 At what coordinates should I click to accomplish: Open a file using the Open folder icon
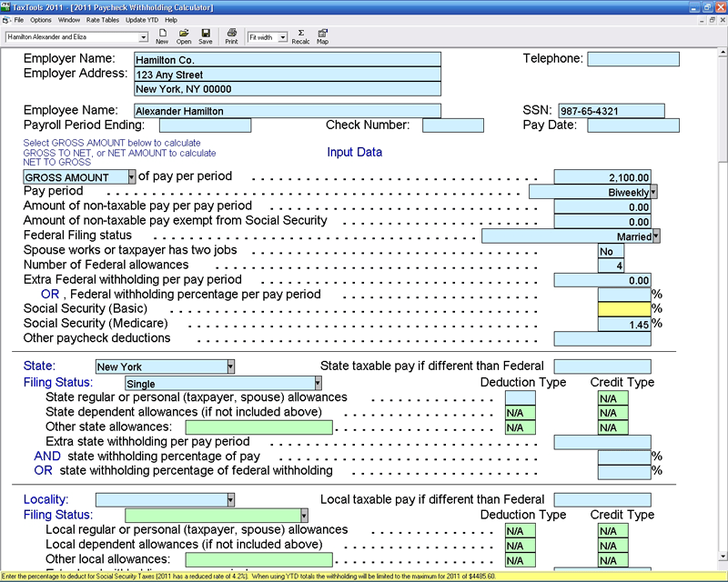183,35
